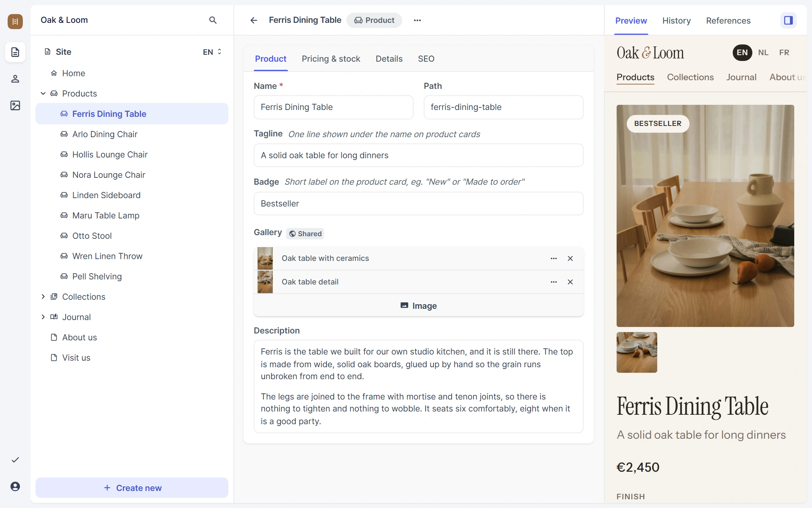Open the users icon in left rail

tap(15, 79)
